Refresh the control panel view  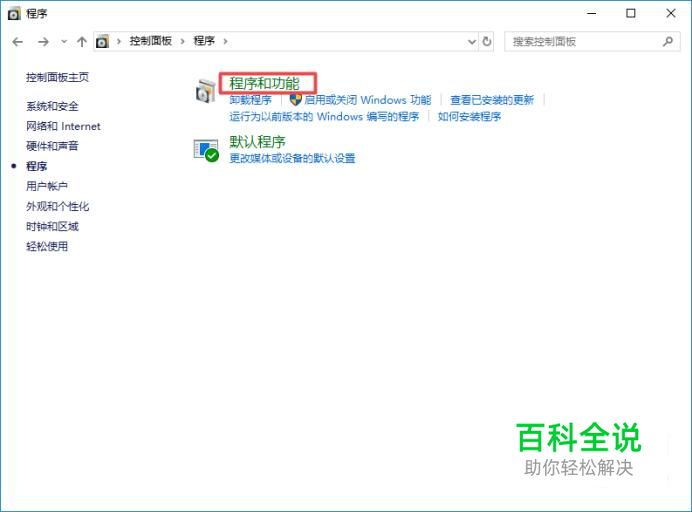coord(487,41)
